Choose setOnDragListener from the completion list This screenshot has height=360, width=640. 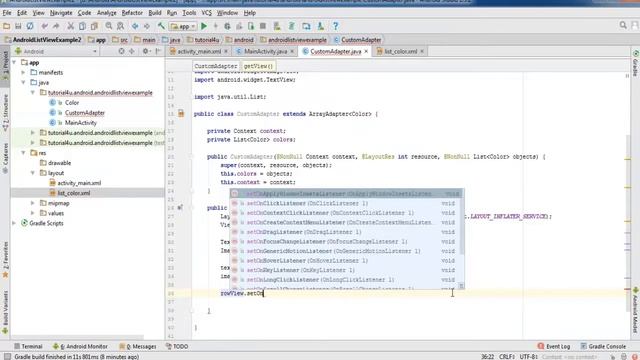point(345,232)
